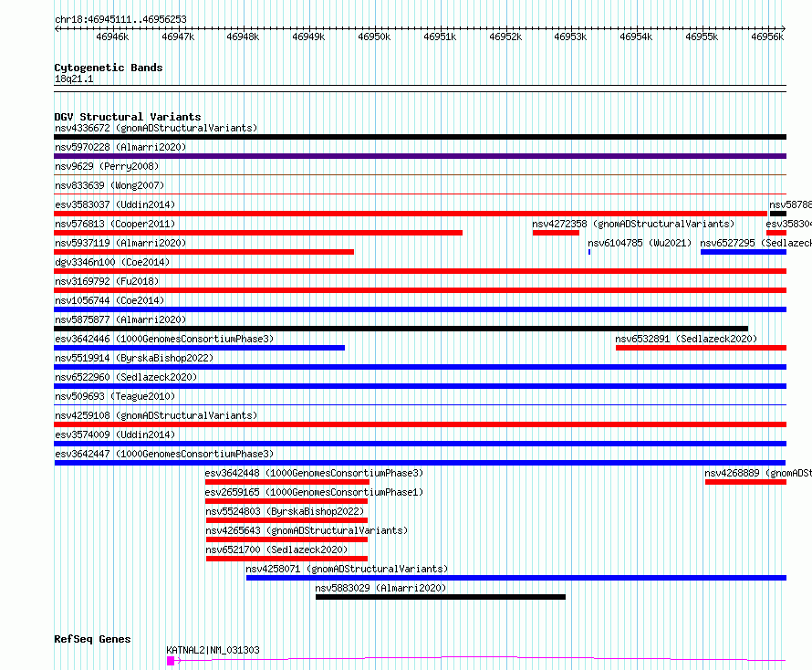Select the blue esv3642446 variant bar
Image resolution: width=812 pixels, height=670 pixels.
200,348
